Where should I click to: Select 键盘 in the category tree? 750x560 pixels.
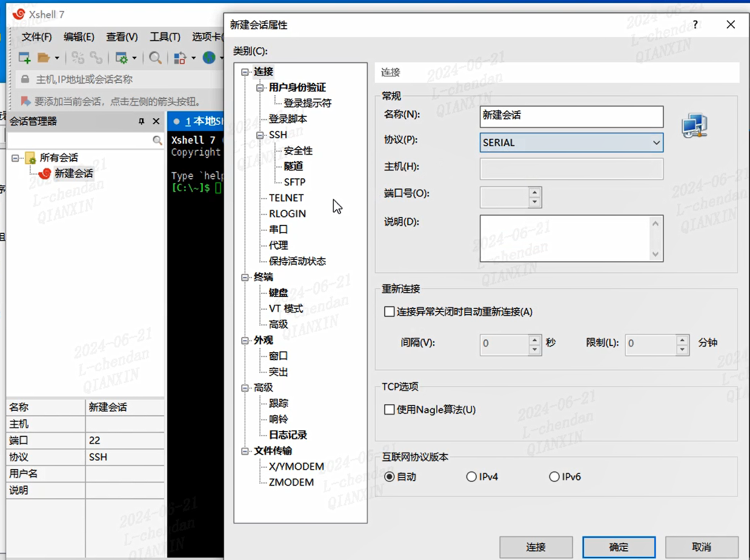pyautogui.click(x=278, y=293)
